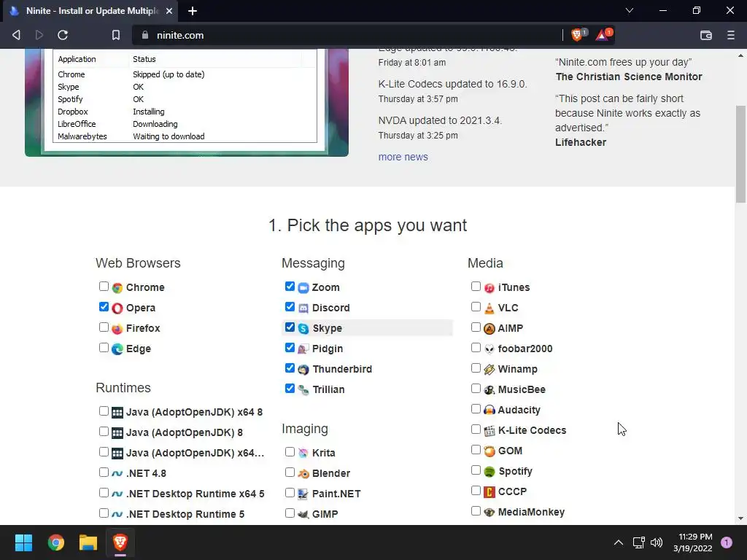
Task: Open the 'more news' link
Action: click(x=403, y=157)
